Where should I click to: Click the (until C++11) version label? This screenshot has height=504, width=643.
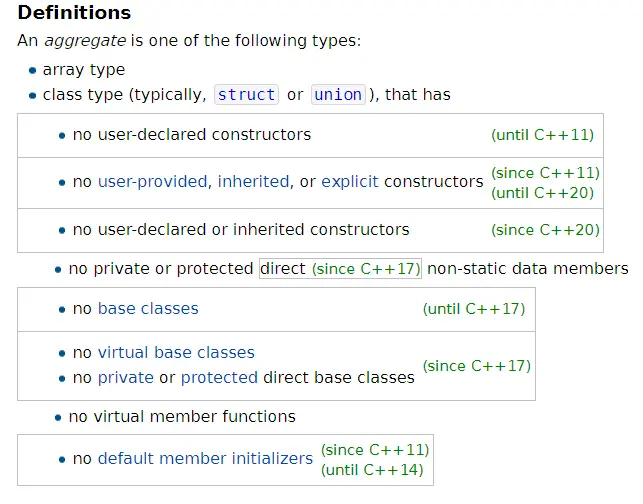(544, 134)
